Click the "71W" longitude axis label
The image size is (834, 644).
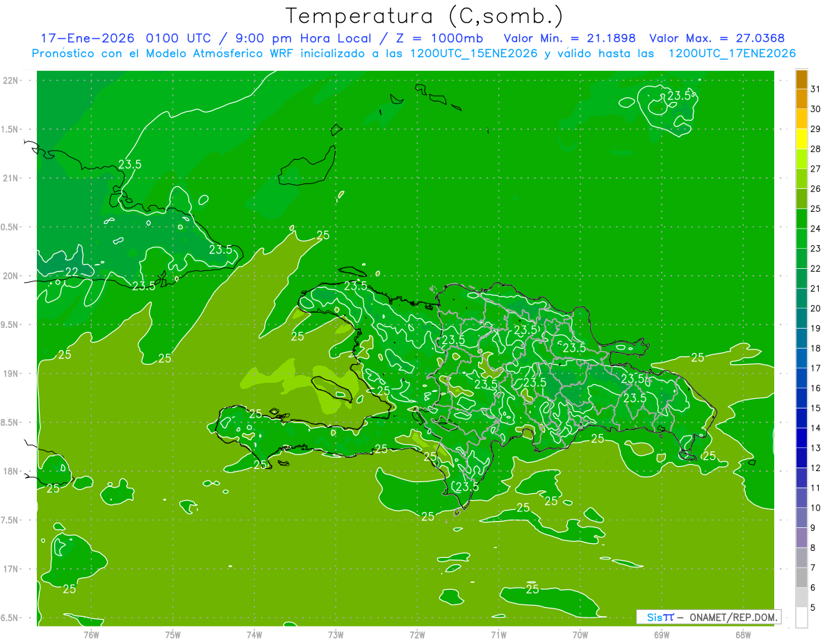498,634
